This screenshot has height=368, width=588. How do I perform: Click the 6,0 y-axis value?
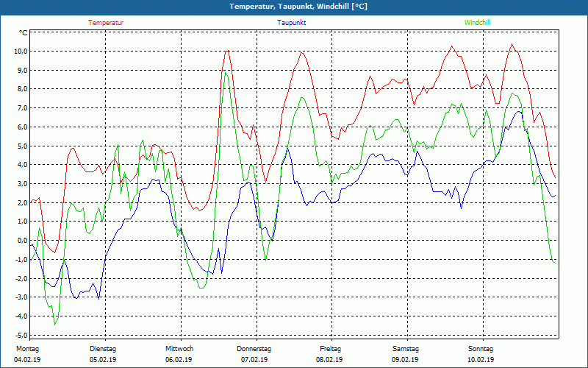(x=22, y=127)
